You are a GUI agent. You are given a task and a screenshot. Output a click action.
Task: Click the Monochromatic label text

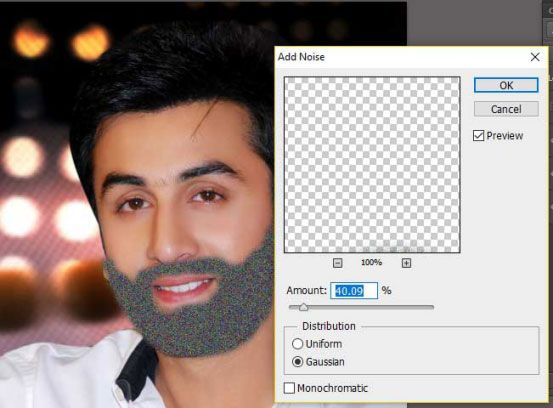[333, 389]
